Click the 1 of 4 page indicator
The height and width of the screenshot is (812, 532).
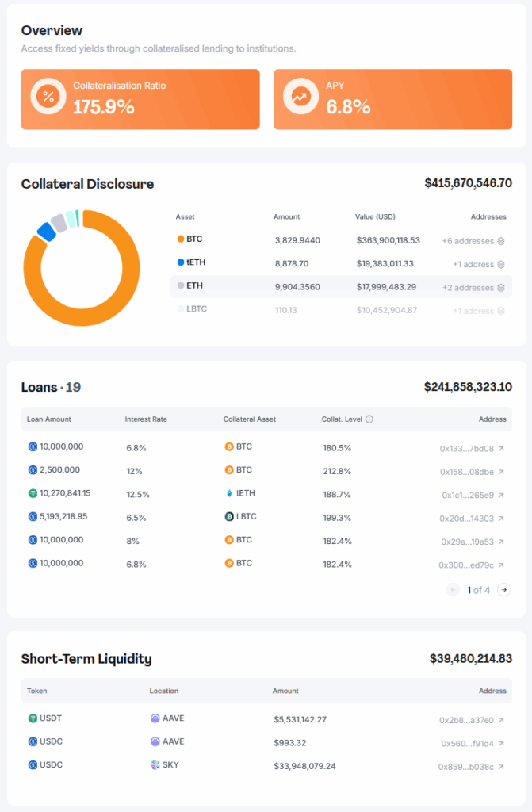[478, 590]
